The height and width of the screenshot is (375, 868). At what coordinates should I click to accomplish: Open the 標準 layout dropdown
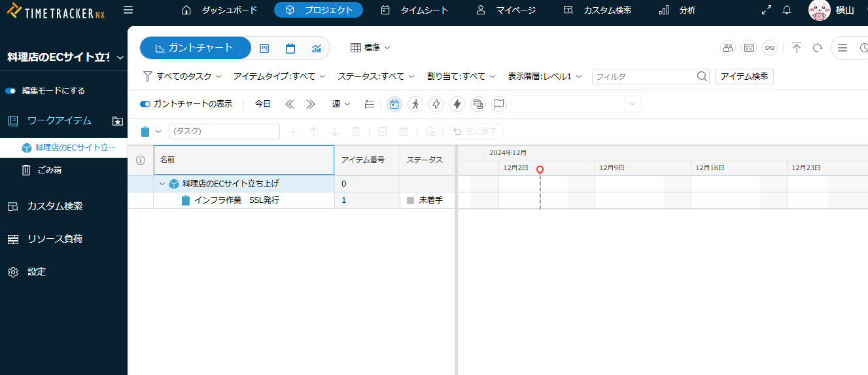click(370, 48)
